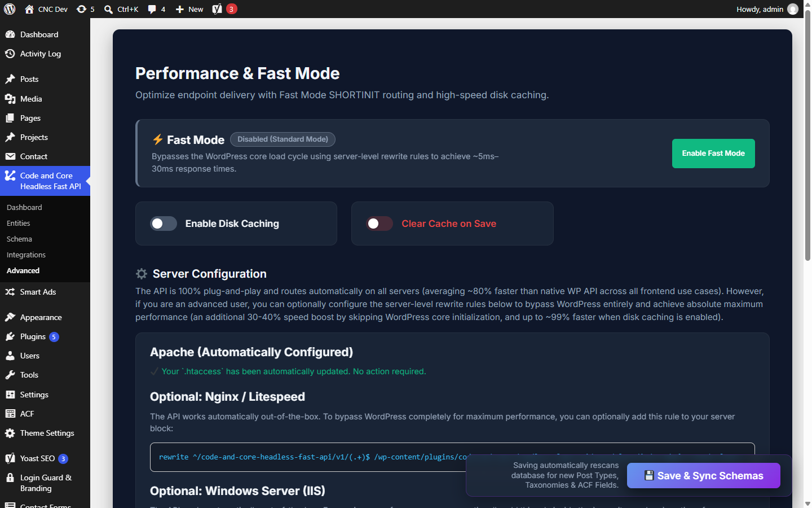Open the Ctrl+K search icon
The width and height of the screenshot is (812, 508).
click(109, 9)
